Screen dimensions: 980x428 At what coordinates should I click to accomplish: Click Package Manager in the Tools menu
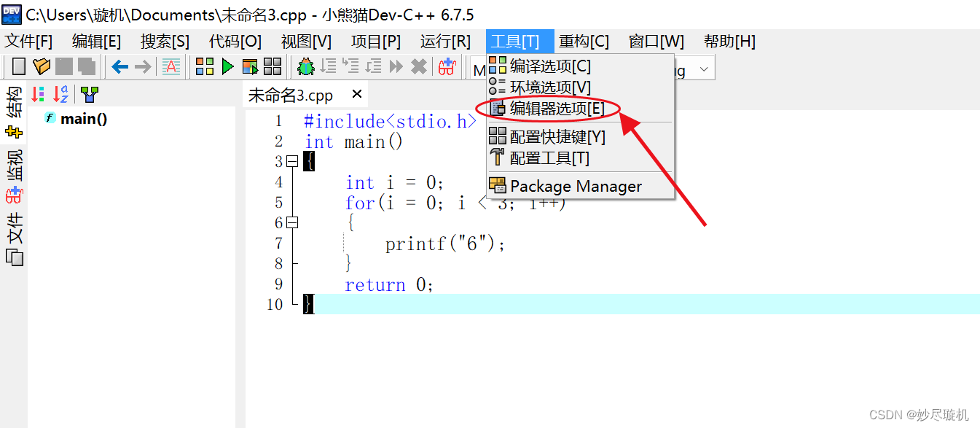point(576,185)
